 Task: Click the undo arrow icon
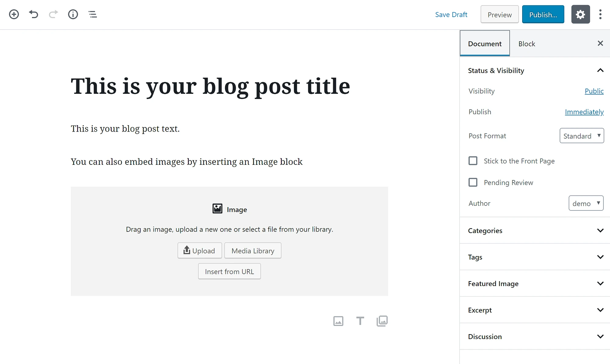(x=34, y=14)
